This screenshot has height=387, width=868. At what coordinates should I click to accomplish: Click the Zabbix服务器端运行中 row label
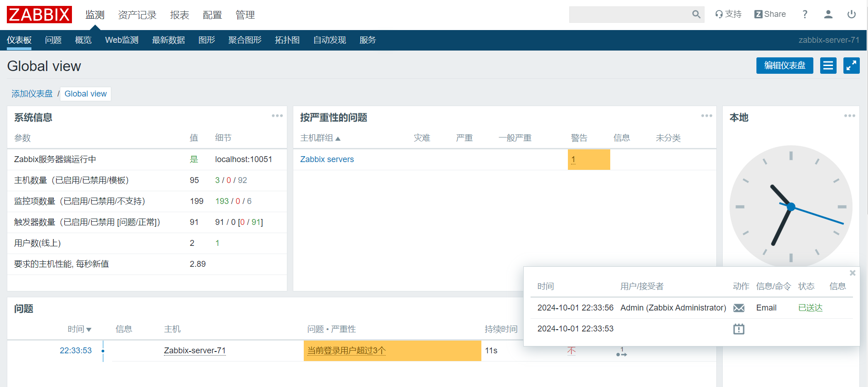click(55, 159)
